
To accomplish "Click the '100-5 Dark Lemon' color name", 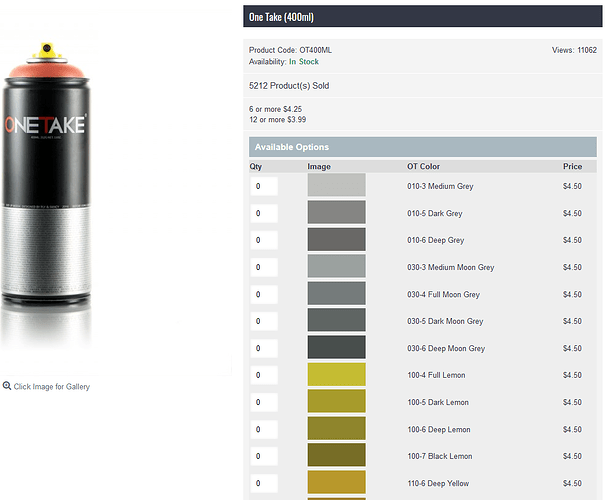I will tap(438, 402).
